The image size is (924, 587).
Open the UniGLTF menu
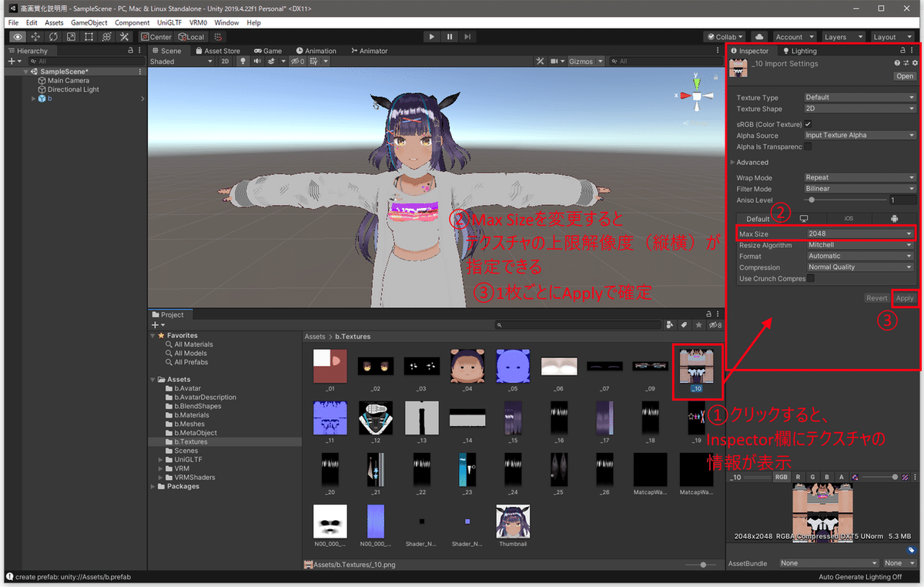169,23
